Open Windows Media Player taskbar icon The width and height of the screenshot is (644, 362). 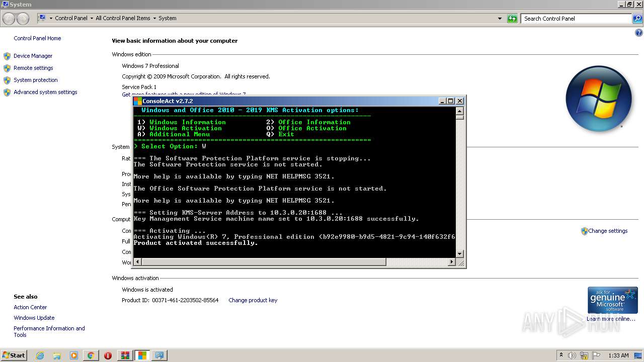point(74,355)
